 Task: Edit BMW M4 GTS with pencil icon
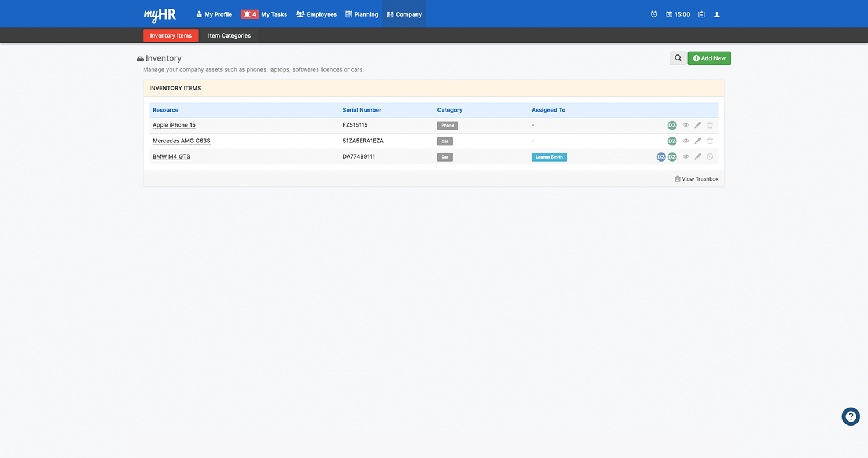pyautogui.click(x=698, y=157)
